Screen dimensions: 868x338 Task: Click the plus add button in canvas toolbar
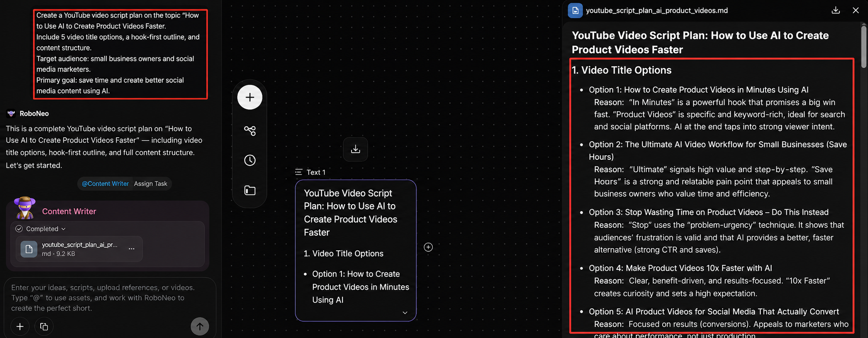(250, 98)
